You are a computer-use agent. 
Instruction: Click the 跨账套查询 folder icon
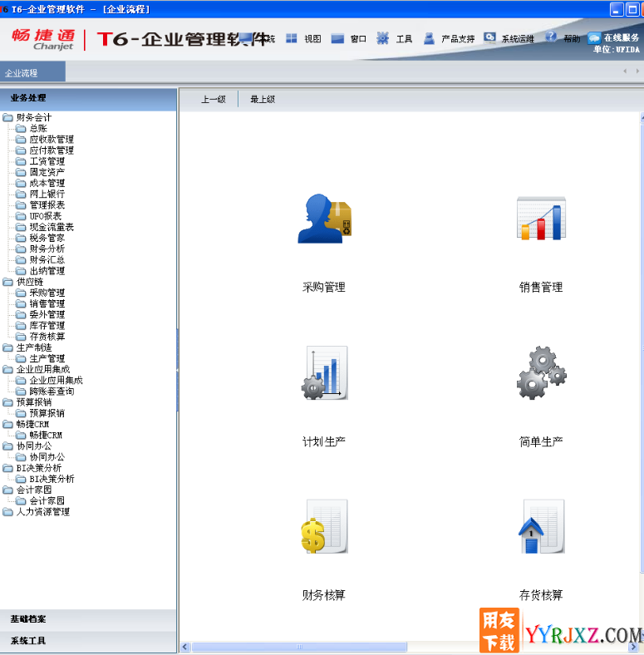tap(21, 391)
